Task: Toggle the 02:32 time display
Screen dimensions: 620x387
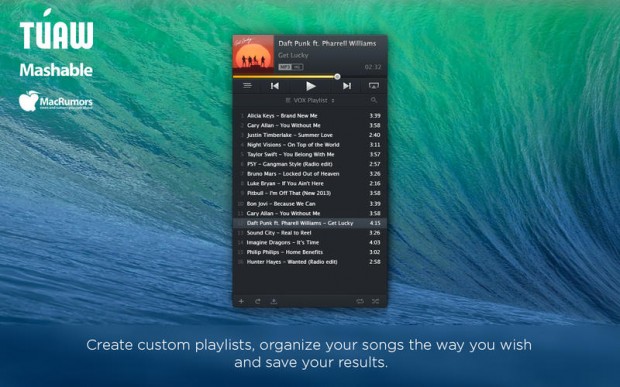Action: point(372,67)
